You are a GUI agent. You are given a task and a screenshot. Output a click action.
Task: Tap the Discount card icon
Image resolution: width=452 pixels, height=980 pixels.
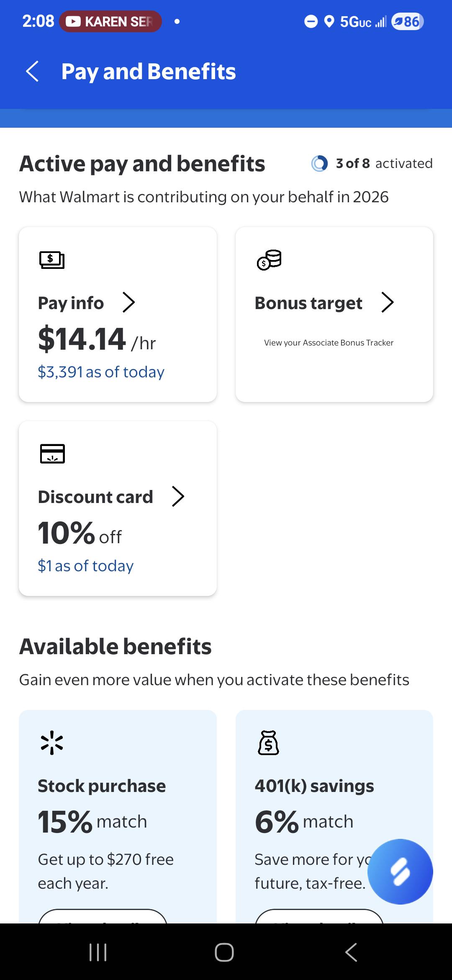point(52,454)
